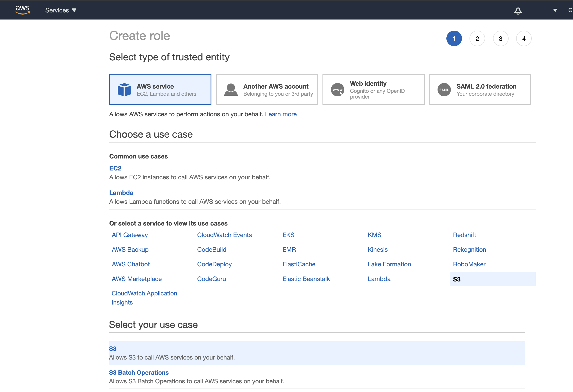The height and width of the screenshot is (392, 573).
Task: Select the AWS Chatbot service
Action: [131, 264]
